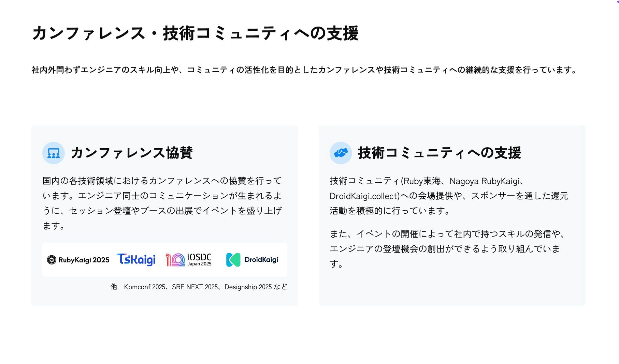Click the iOSDC number 10 graphic
This screenshot has width=619, height=364.
click(175, 260)
